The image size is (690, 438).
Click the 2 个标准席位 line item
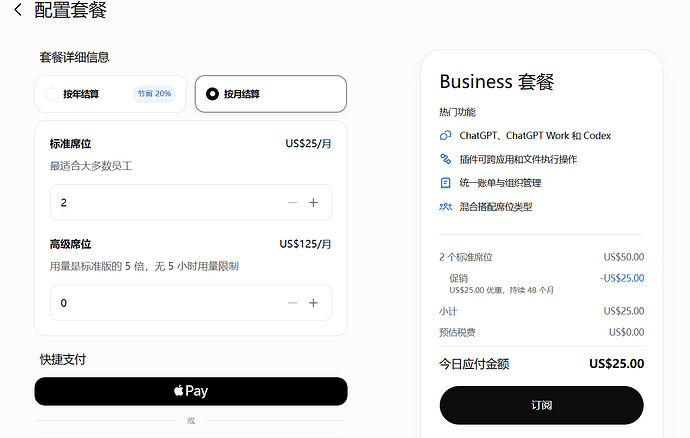tap(466, 257)
